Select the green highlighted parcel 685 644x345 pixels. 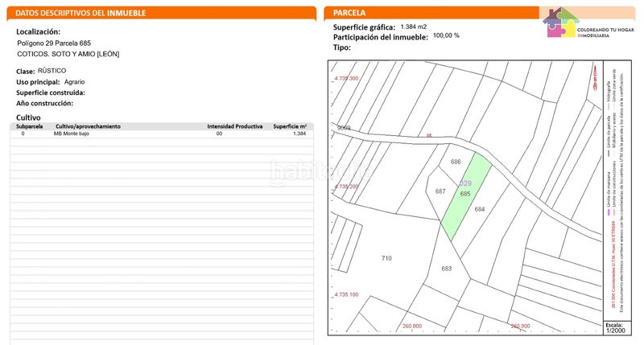click(466, 196)
